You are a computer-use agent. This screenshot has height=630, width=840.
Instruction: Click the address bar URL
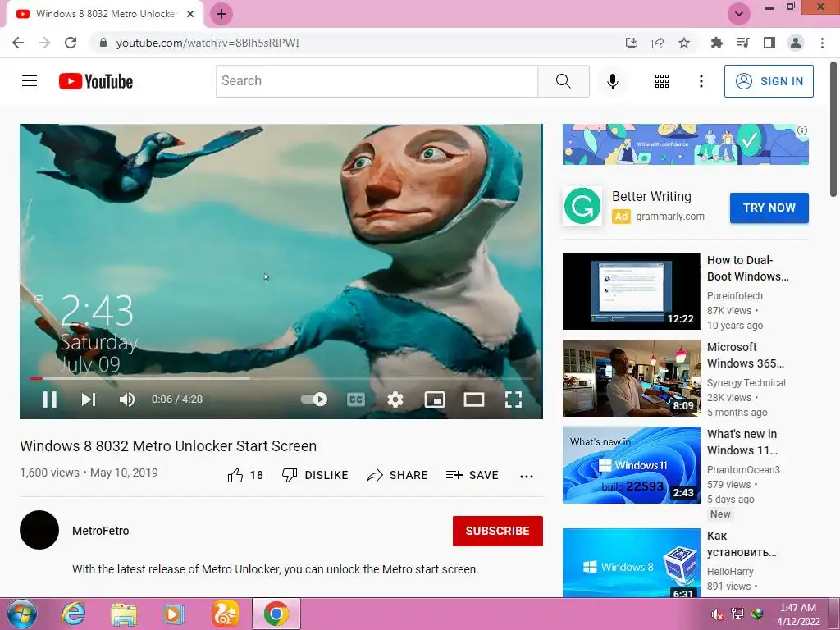(x=208, y=43)
